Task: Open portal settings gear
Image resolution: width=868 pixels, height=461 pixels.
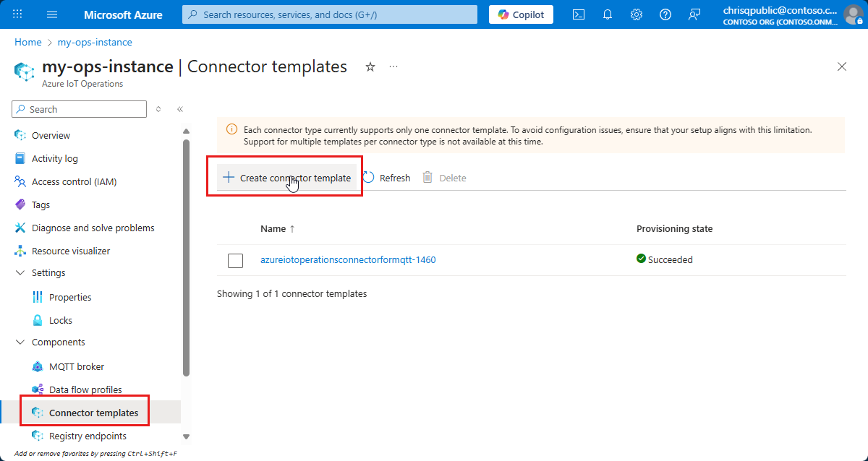Action: (637, 14)
